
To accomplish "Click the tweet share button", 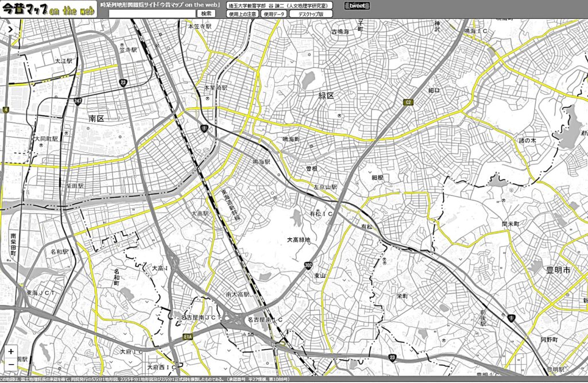I will tap(357, 6).
